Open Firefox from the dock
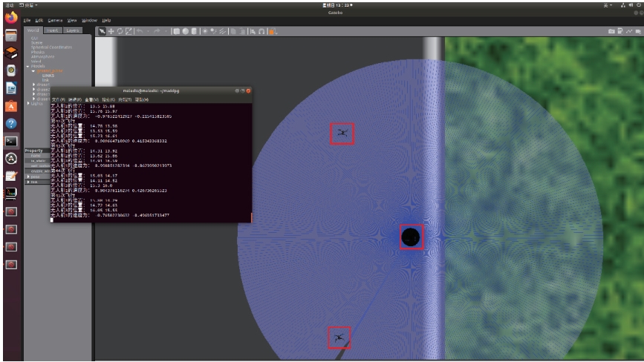The height and width of the screenshot is (362, 644). tap(11, 18)
